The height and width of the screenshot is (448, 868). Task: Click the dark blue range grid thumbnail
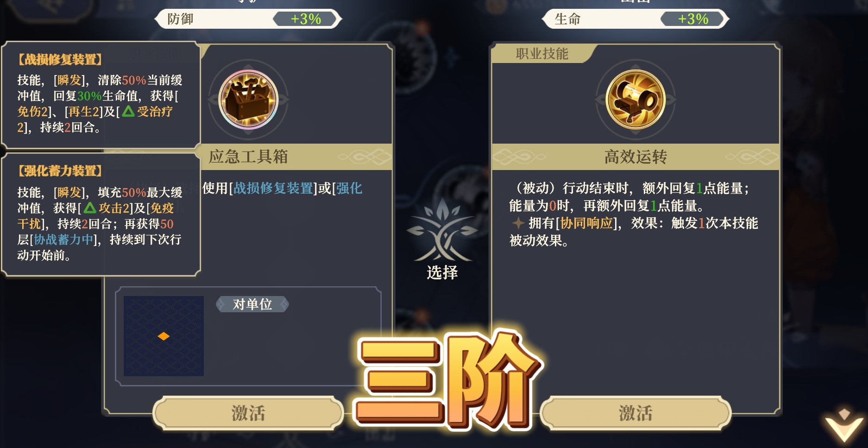point(164,336)
